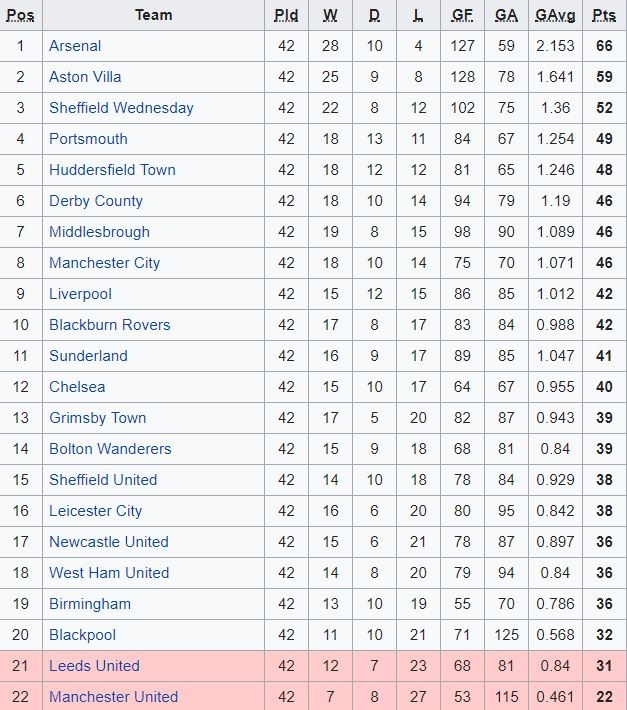
Task: Click the GF column header
Action: click(x=462, y=15)
